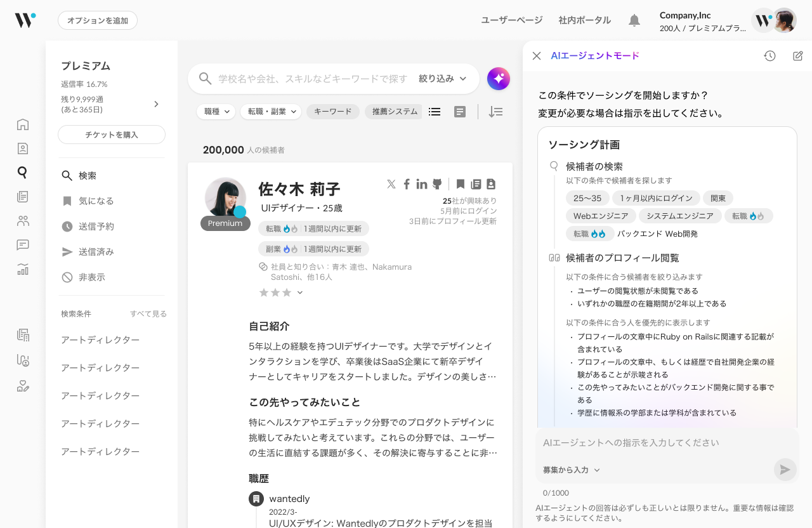Open candidate's LinkedIn profile icon
812x528 pixels.
point(422,184)
